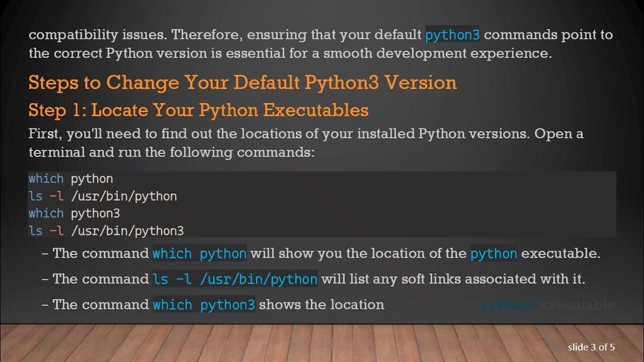644x362 pixels.
Task: Click the blue python3 code in the top paragraph
Action: click(x=452, y=35)
